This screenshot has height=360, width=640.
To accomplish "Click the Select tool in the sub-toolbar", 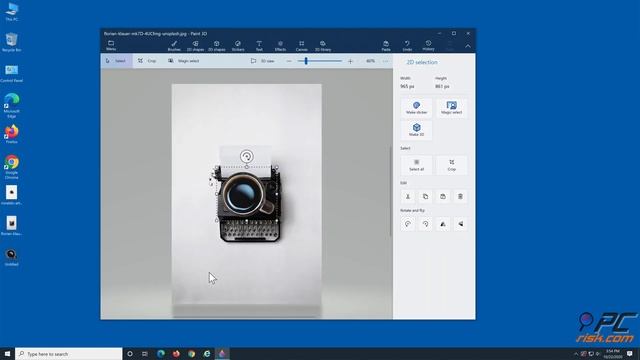I will [x=116, y=61].
